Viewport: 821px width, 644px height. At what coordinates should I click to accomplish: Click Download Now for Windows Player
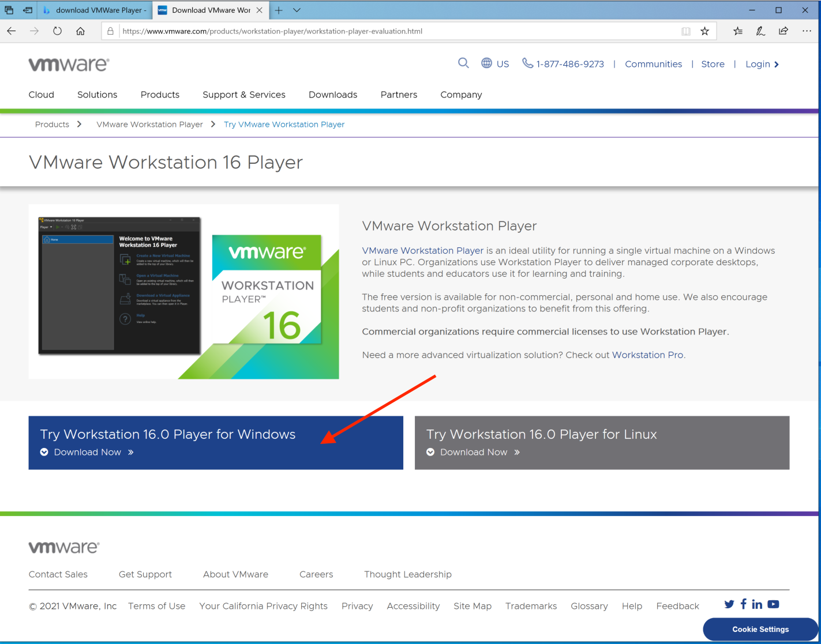pos(87,453)
